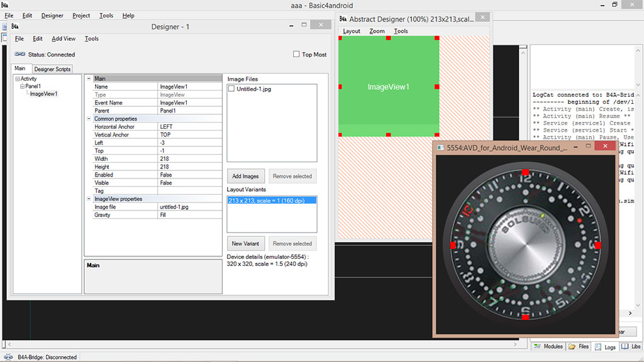Collapse the Common properties section

coord(88,119)
